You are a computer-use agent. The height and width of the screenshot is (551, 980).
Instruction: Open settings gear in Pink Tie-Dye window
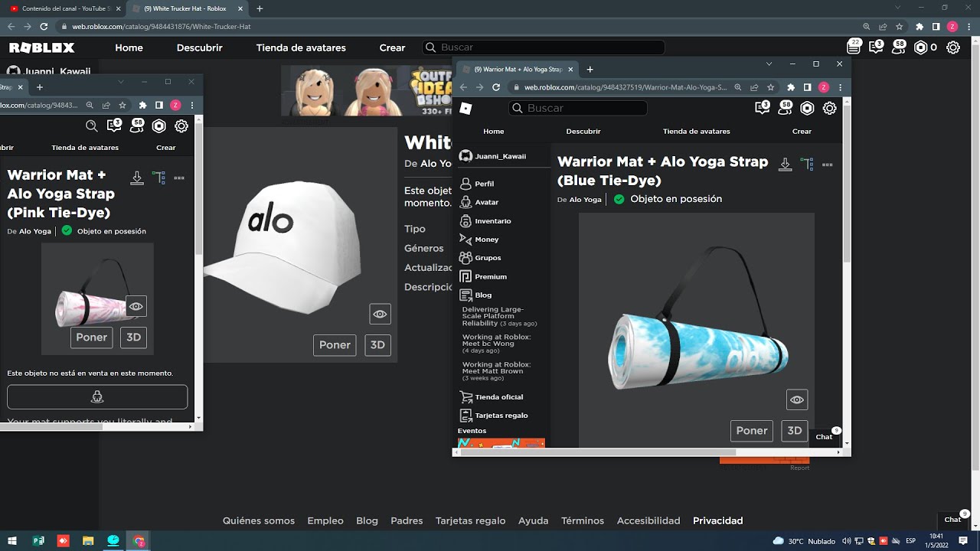tap(181, 126)
